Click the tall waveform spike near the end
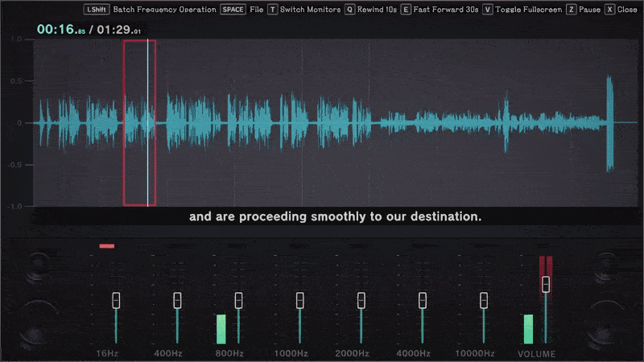 610,123
